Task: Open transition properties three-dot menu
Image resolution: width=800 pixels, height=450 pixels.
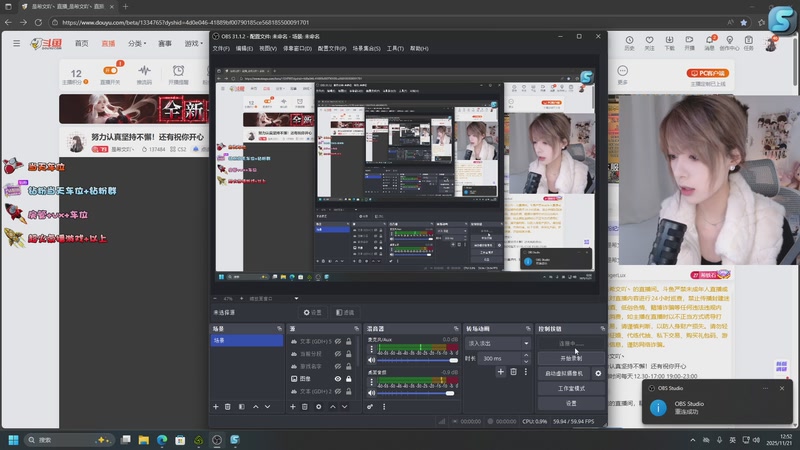Action: [x=526, y=372]
